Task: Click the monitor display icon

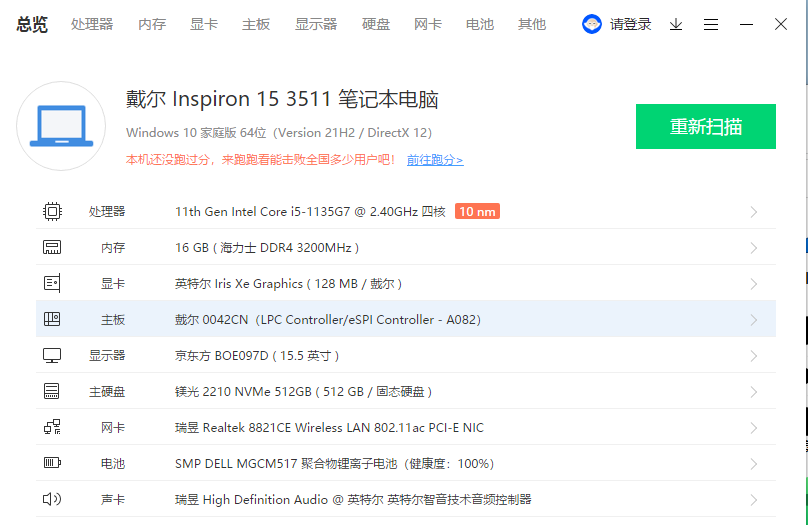Action: [x=52, y=355]
